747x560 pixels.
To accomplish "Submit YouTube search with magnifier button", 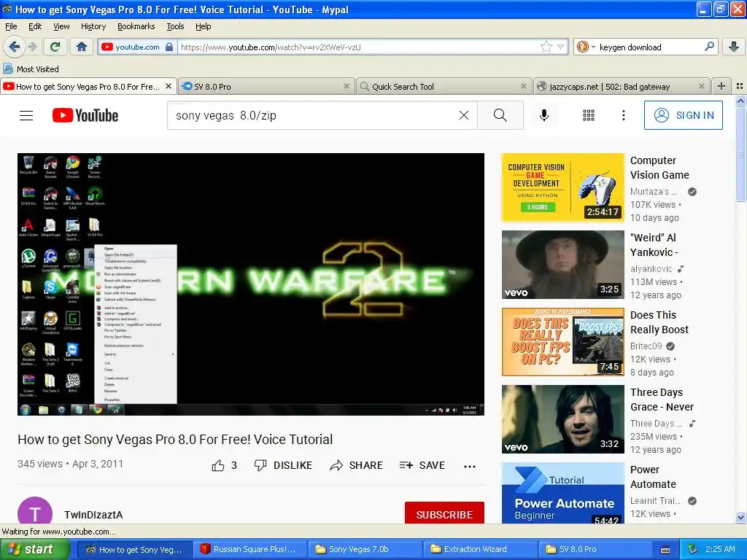I will click(x=500, y=115).
